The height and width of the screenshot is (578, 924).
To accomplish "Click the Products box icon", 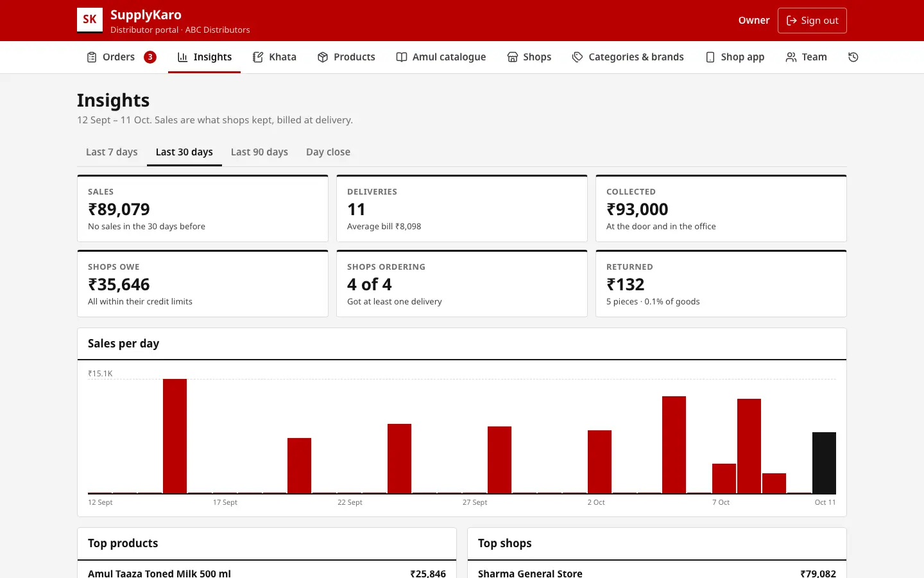I will pyautogui.click(x=323, y=57).
